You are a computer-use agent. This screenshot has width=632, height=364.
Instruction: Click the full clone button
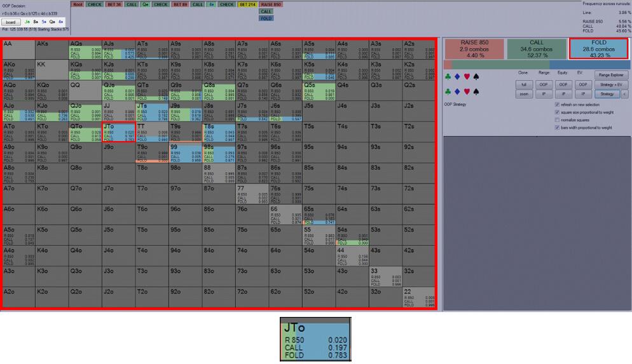click(524, 84)
